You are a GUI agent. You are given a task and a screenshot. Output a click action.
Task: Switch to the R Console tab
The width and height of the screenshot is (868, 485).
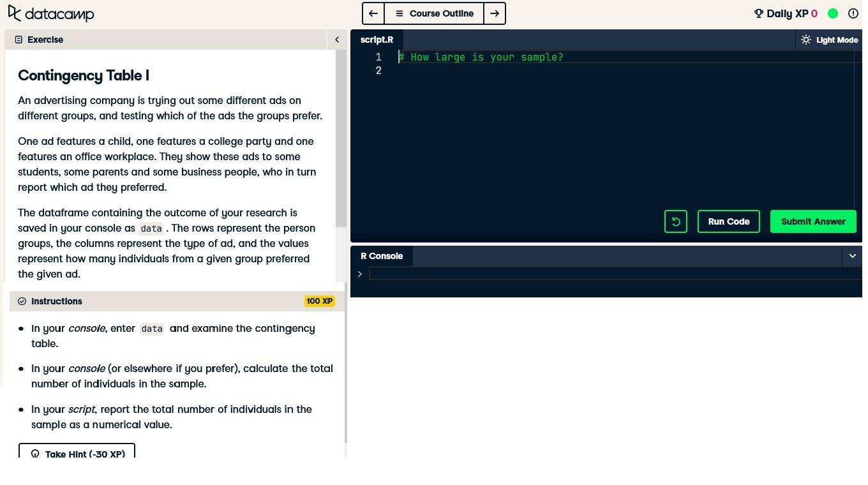[382, 256]
